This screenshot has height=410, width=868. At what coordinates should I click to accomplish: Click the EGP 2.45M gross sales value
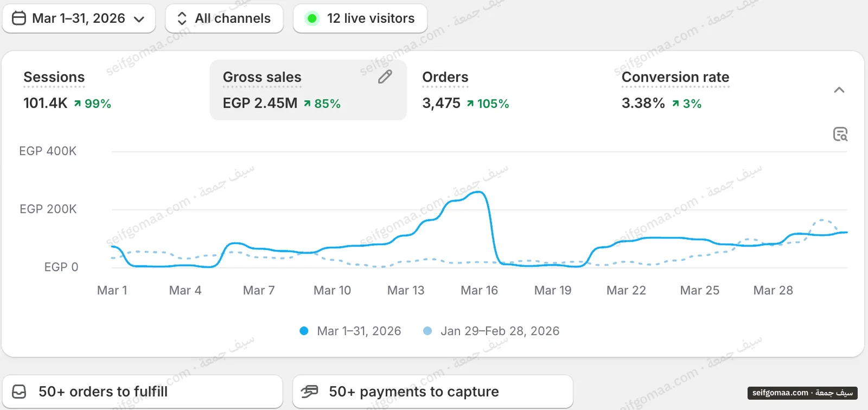click(260, 103)
